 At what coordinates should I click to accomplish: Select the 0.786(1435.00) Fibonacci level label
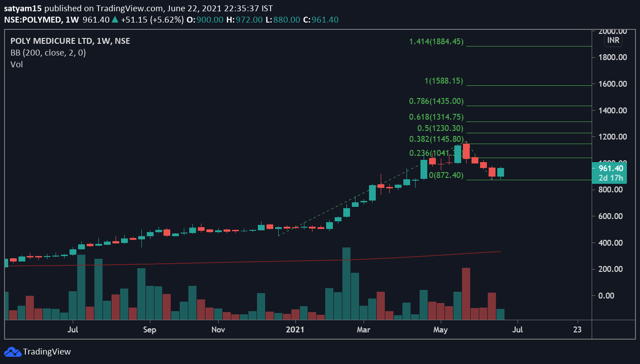[436, 101]
